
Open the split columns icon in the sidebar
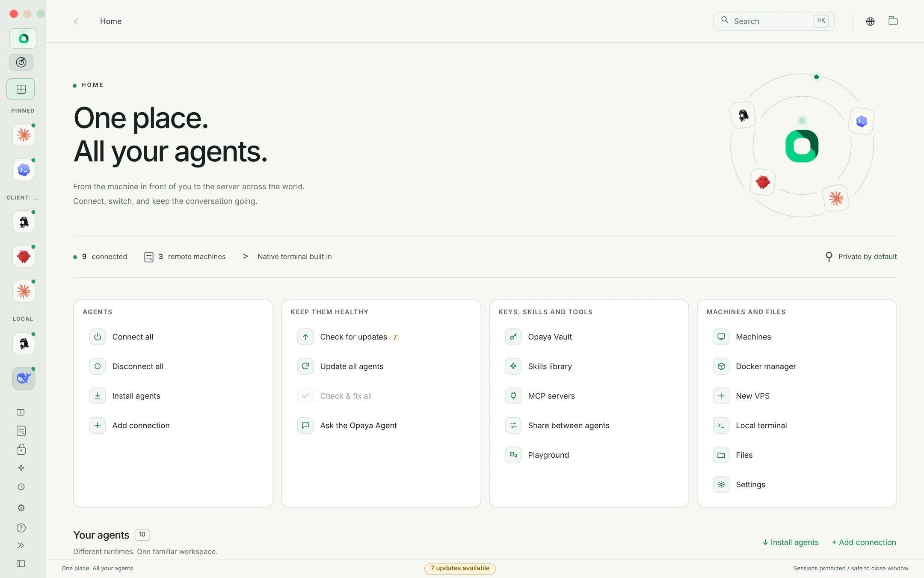pyautogui.click(x=21, y=412)
